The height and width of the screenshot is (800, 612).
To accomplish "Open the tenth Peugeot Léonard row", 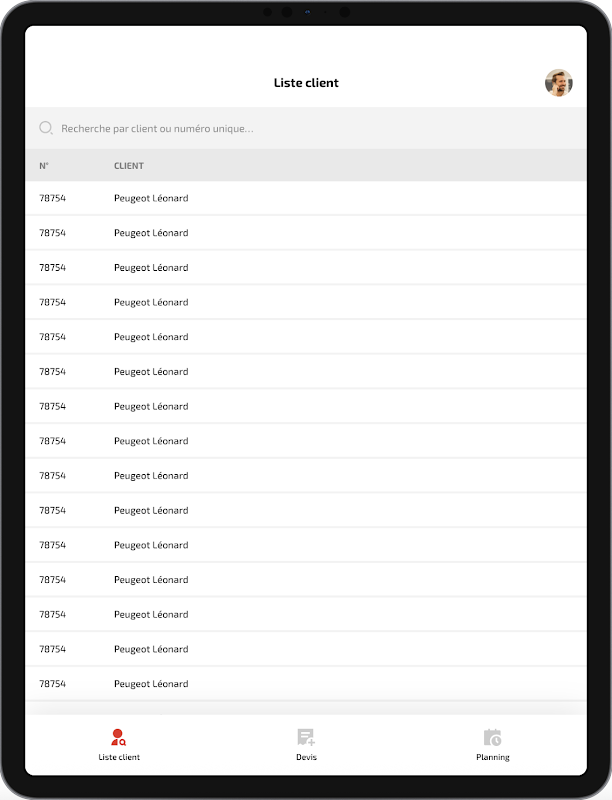I will point(306,510).
